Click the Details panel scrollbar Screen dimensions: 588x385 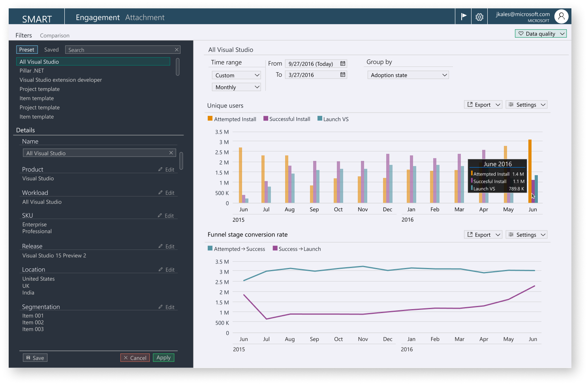click(x=181, y=161)
